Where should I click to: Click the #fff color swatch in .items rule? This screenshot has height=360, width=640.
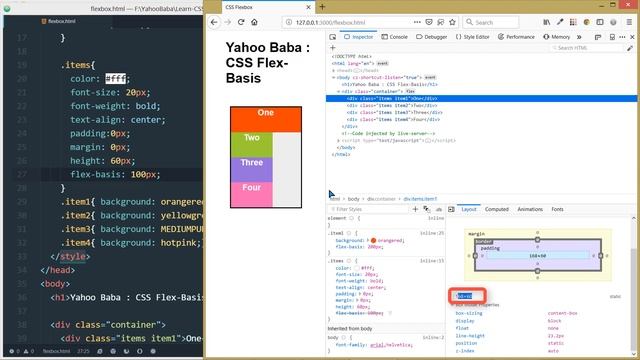tap(356, 268)
